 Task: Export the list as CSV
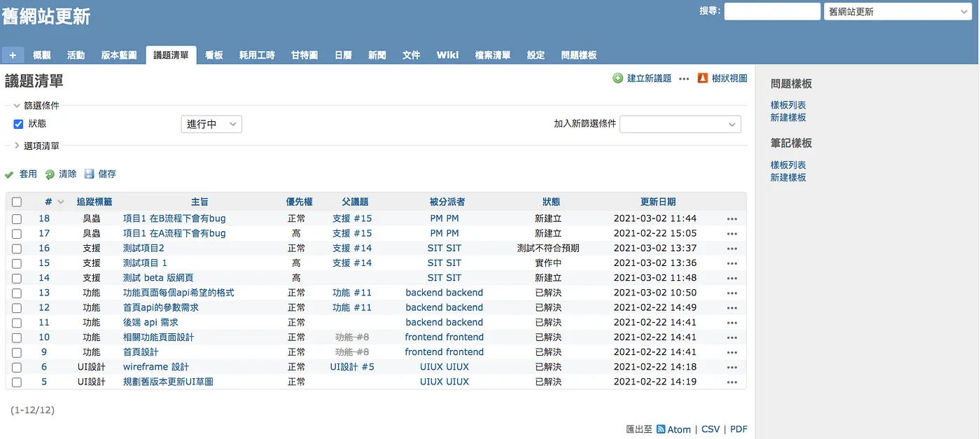click(710, 429)
